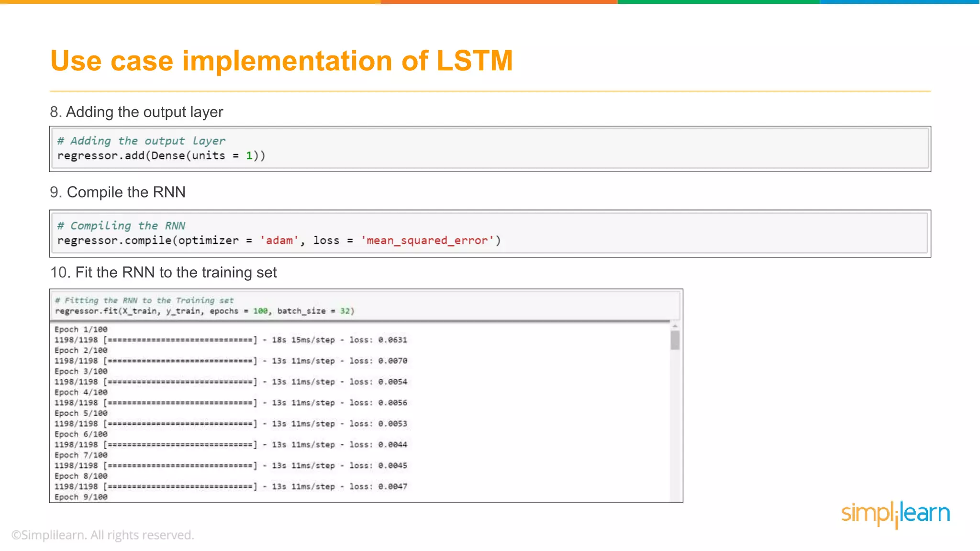Click the 'mean_squared_error' loss string
Viewport: 980px width, 551px height.
tap(427, 240)
